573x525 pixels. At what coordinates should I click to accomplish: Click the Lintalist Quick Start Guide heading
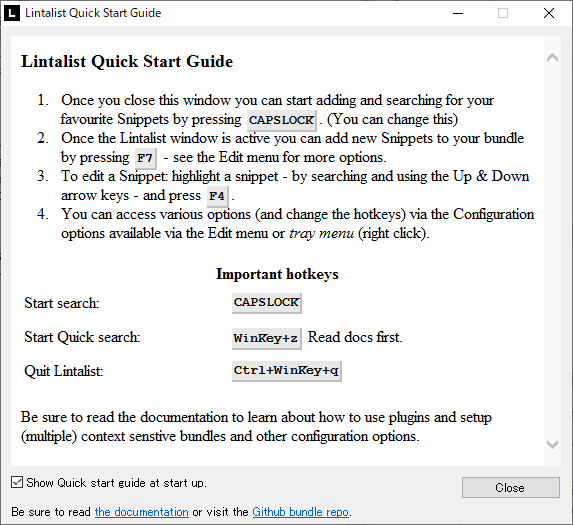(x=127, y=61)
